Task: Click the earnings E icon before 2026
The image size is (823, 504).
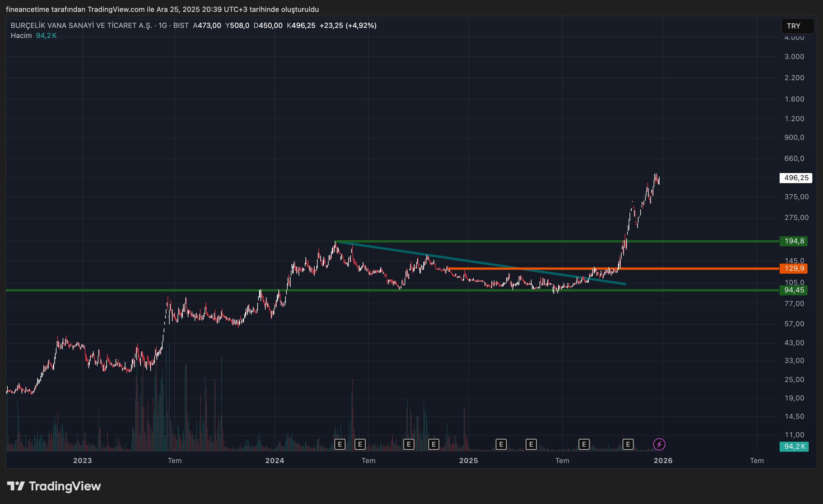Action: [628, 444]
